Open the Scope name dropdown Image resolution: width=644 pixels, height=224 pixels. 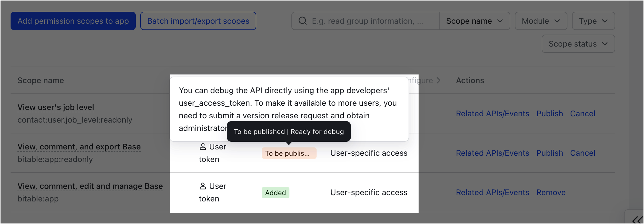point(474,21)
